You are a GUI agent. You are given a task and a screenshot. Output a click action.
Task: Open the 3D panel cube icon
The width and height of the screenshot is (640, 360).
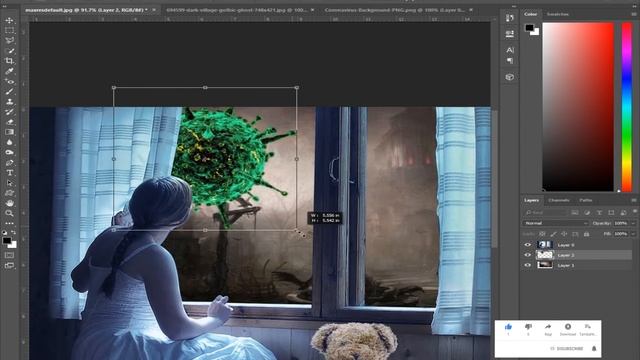click(510, 77)
